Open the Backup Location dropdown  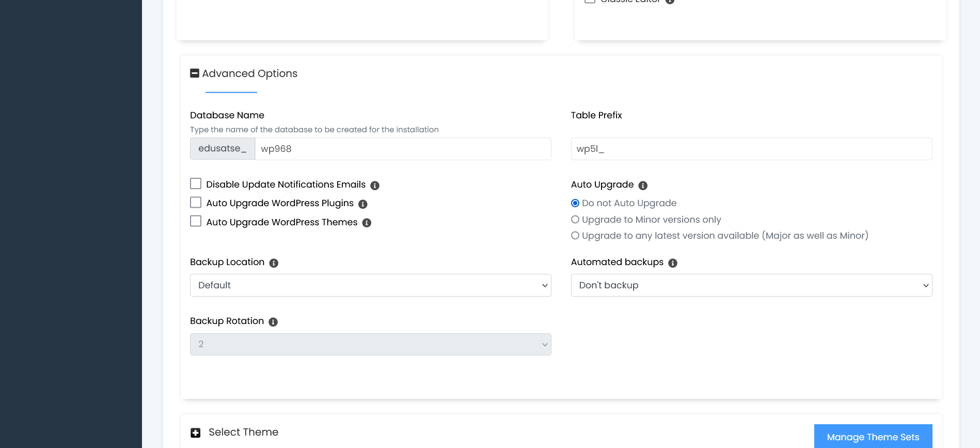click(x=370, y=285)
